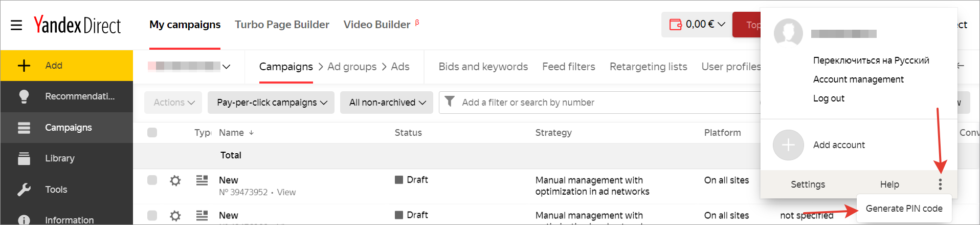Click the gear icon of first New campaign
Image resolution: width=980 pixels, height=225 pixels.
point(175,180)
